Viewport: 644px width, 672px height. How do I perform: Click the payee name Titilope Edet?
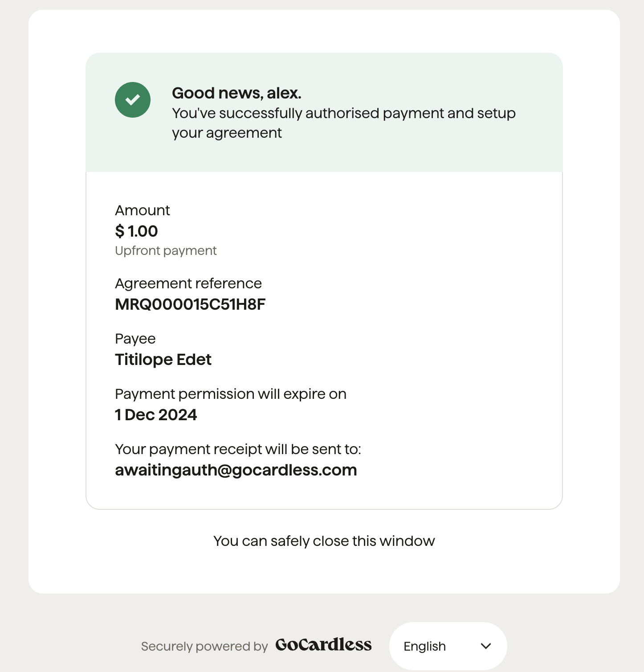click(x=163, y=360)
